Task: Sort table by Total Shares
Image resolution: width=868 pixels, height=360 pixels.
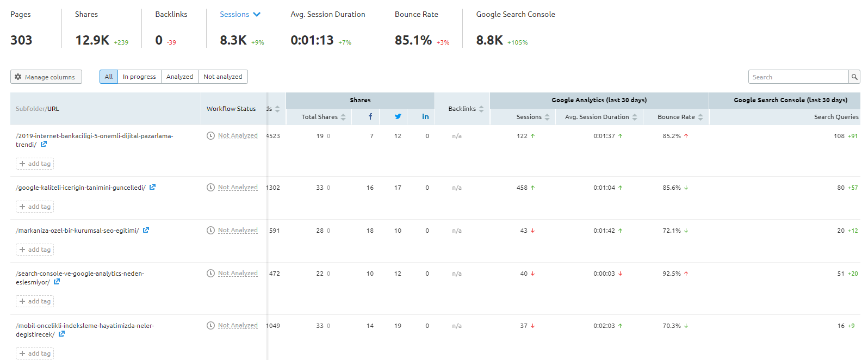Action: tap(324, 117)
